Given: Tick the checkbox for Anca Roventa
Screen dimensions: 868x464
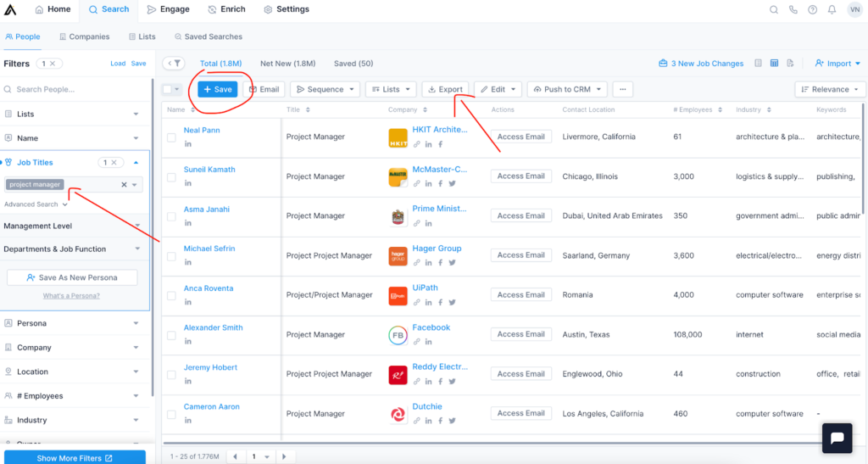Looking at the screenshot, I should pos(171,296).
